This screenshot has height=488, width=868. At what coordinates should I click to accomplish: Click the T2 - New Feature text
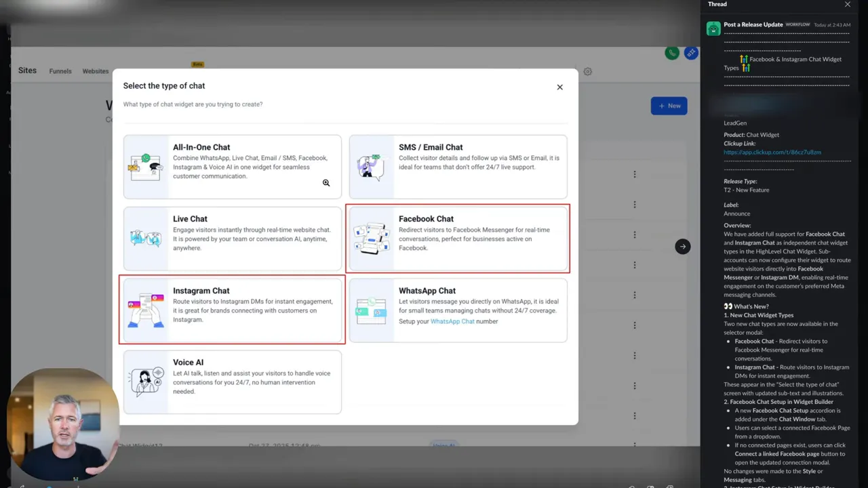tap(746, 190)
